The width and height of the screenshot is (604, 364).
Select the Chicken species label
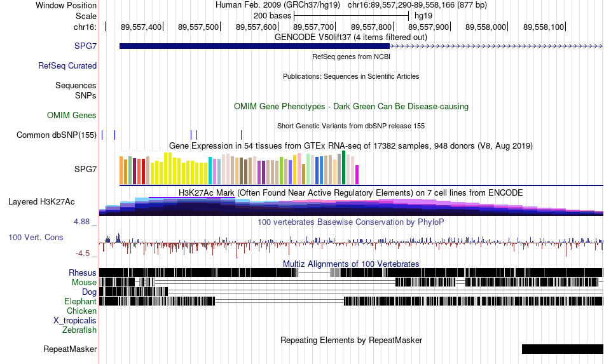point(81,311)
